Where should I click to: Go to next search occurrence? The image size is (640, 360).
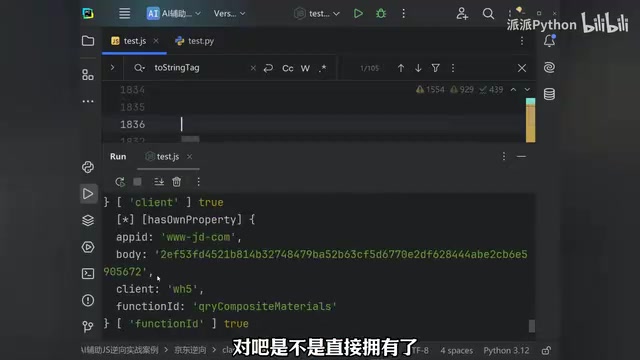(x=418, y=68)
